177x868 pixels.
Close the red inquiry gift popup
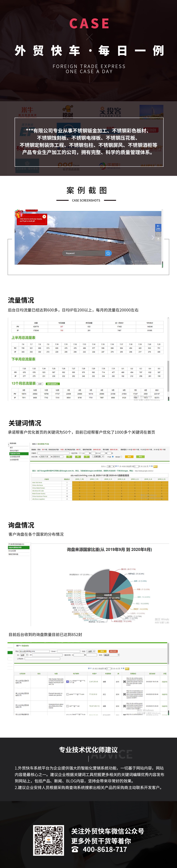44,217
